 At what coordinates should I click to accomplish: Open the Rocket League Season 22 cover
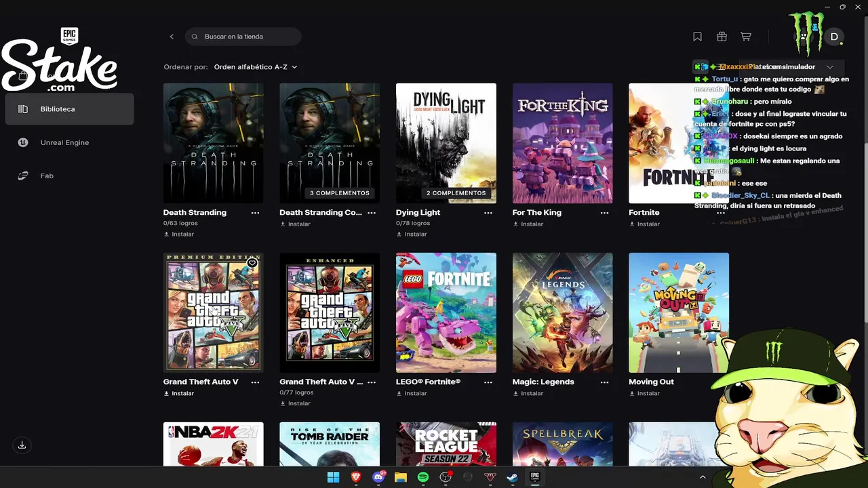pyautogui.click(x=446, y=444)
